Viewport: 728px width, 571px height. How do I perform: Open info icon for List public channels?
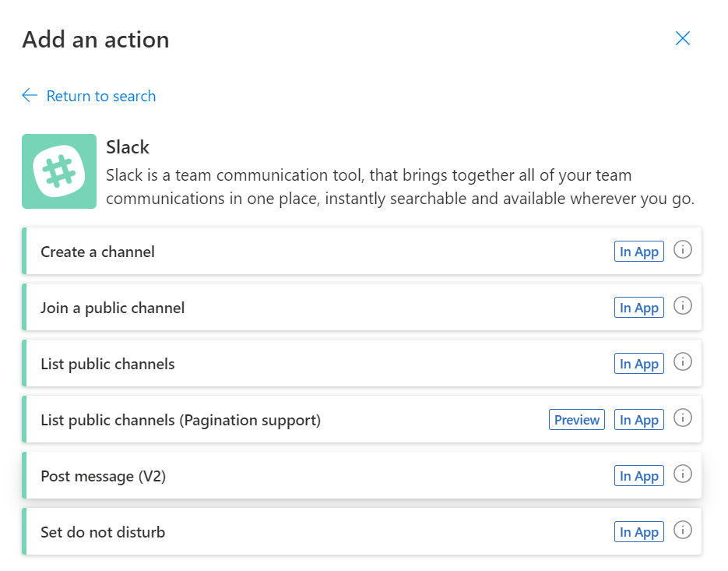pyautogui.click(x=683, y=362)
